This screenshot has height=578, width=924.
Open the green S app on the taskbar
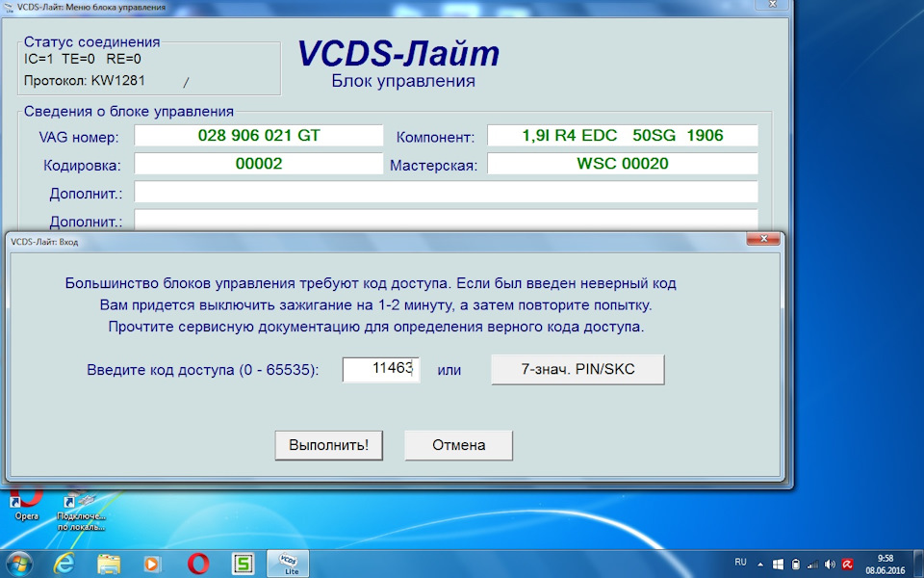[243, 564]
